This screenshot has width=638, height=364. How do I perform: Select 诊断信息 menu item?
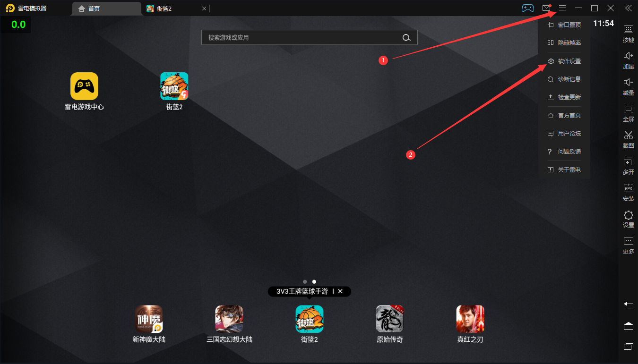pyautogui.click(x=564, y=79)
